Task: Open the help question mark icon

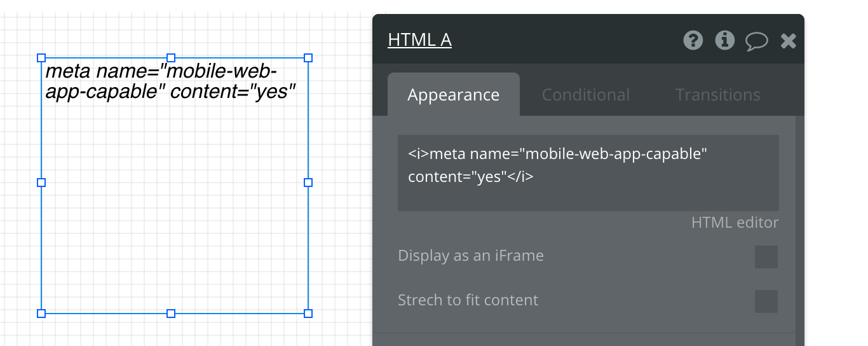Action: point(693,41)
